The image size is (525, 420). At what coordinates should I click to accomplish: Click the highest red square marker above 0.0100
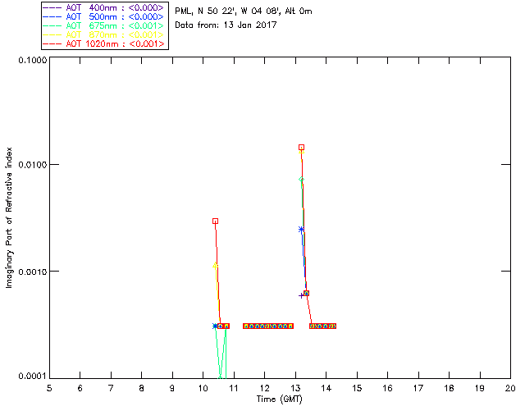[x=301, y=148]
